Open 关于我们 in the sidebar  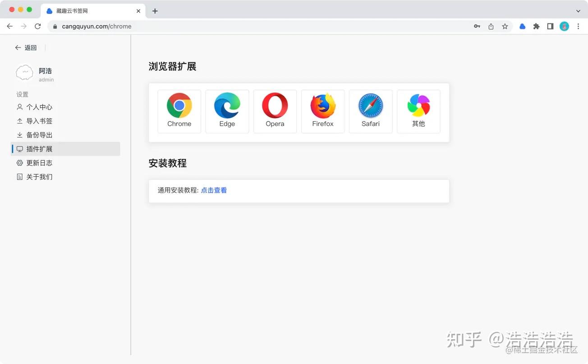pyautogui.click(x=65, y=177)
